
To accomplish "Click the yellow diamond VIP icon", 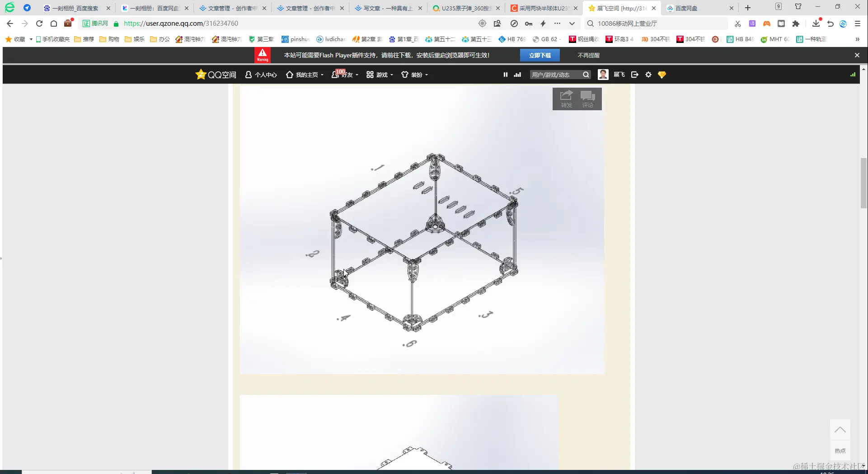I will [662, 75].
